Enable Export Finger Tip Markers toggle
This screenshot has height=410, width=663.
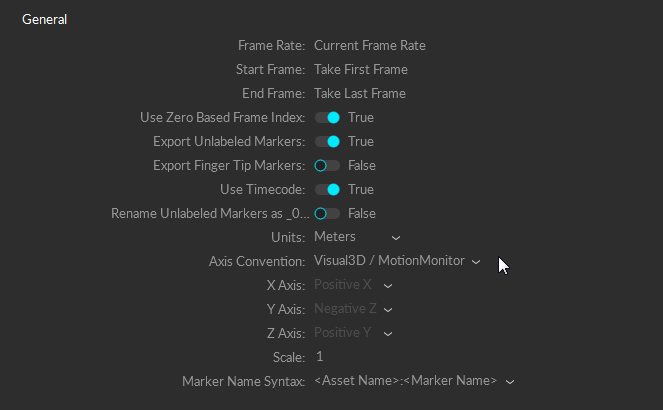[x=327, y=165]
